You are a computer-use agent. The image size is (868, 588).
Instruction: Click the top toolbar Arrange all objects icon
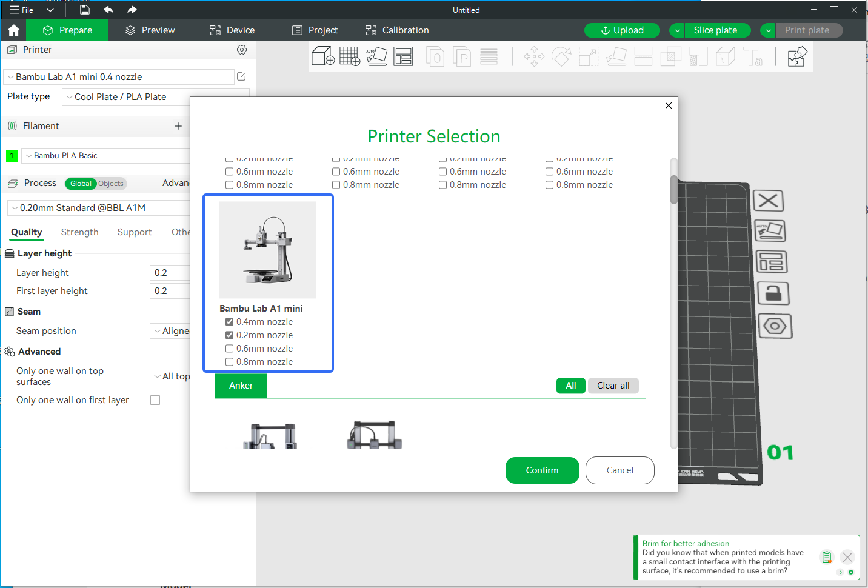403,56
